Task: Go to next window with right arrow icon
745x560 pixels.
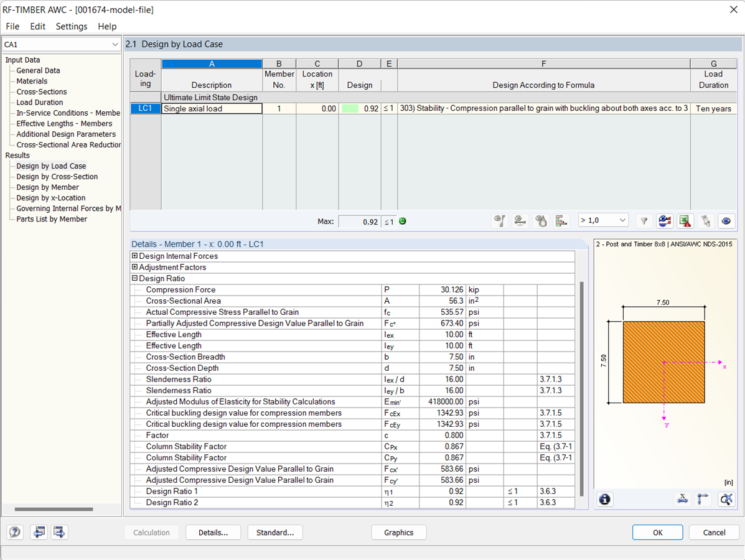Action: pos(59,533)
